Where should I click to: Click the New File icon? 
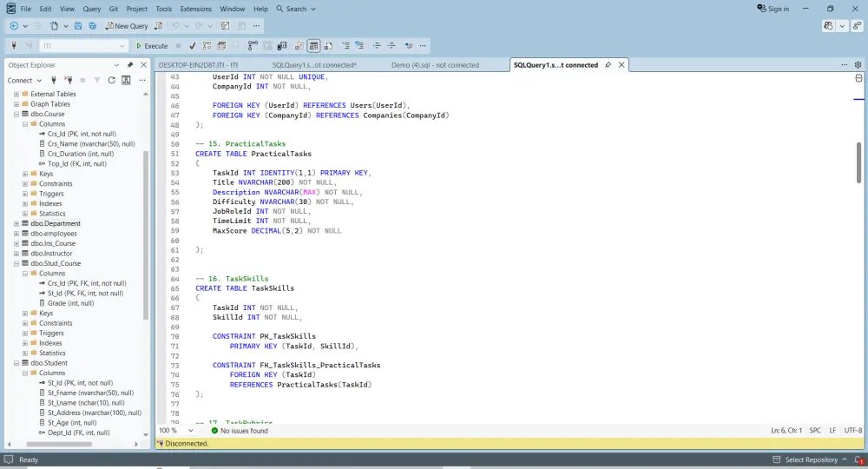(x=54, y=25)
